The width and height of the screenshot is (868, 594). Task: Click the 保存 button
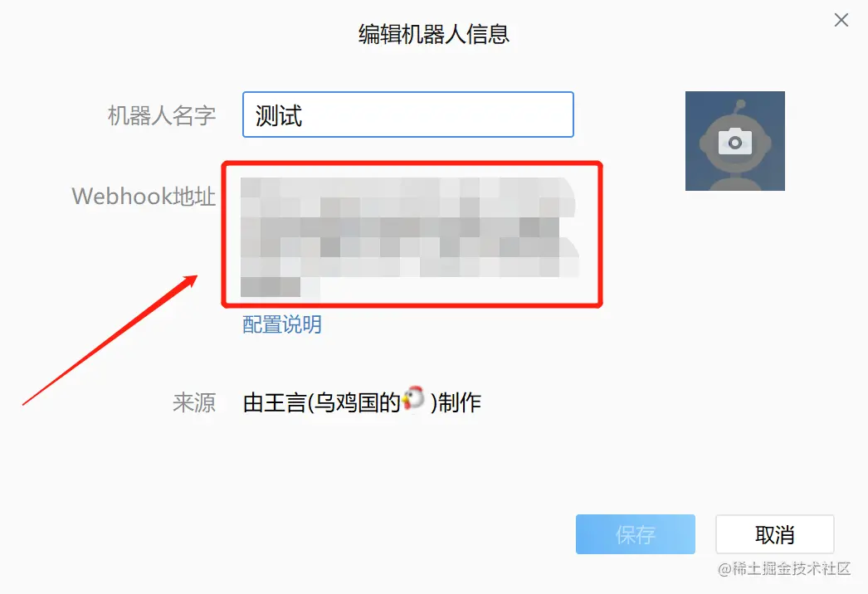[635, 534]
